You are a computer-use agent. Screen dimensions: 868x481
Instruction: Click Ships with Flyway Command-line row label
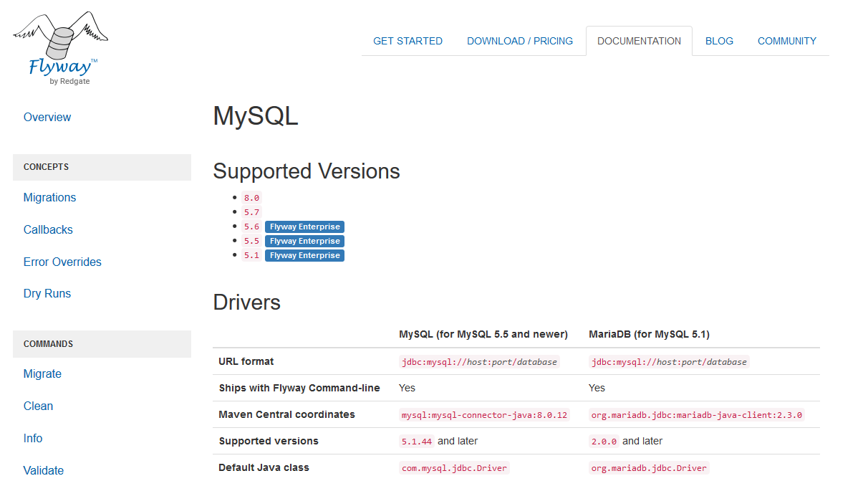pyautogui.click(x=299, y=388)
